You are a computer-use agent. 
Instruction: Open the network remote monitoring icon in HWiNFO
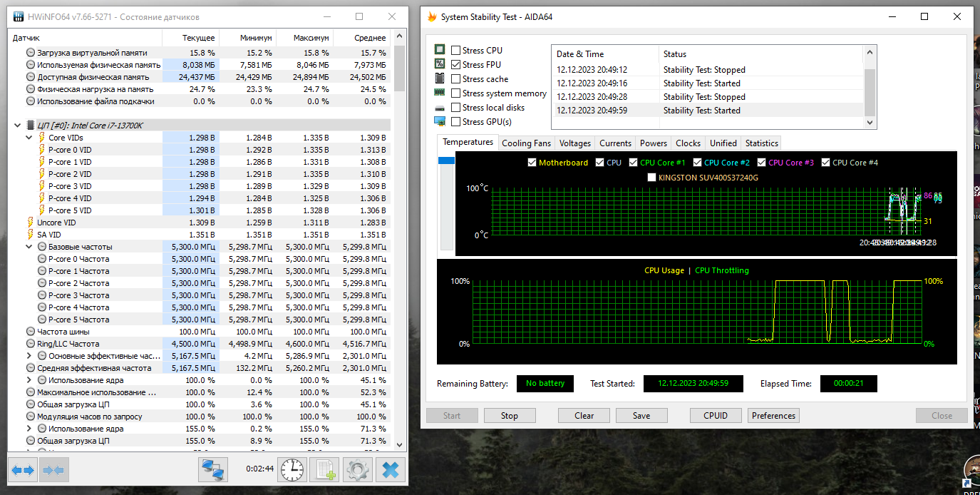[212, 470]
